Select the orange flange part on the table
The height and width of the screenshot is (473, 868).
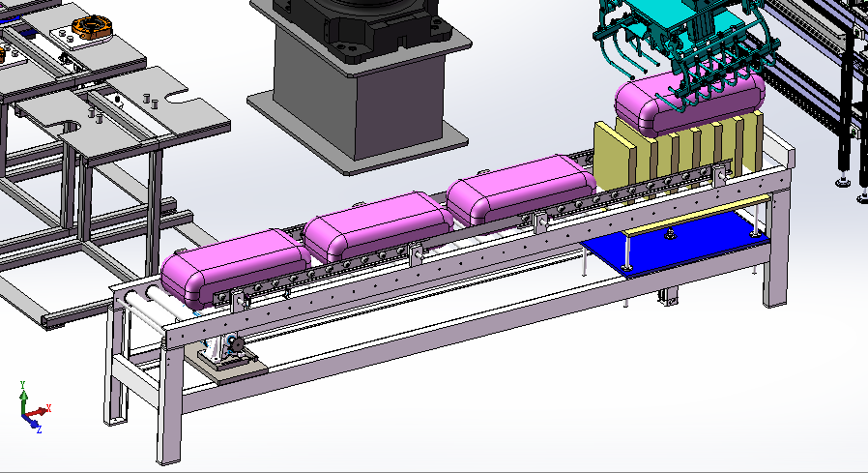coord(93,26)
